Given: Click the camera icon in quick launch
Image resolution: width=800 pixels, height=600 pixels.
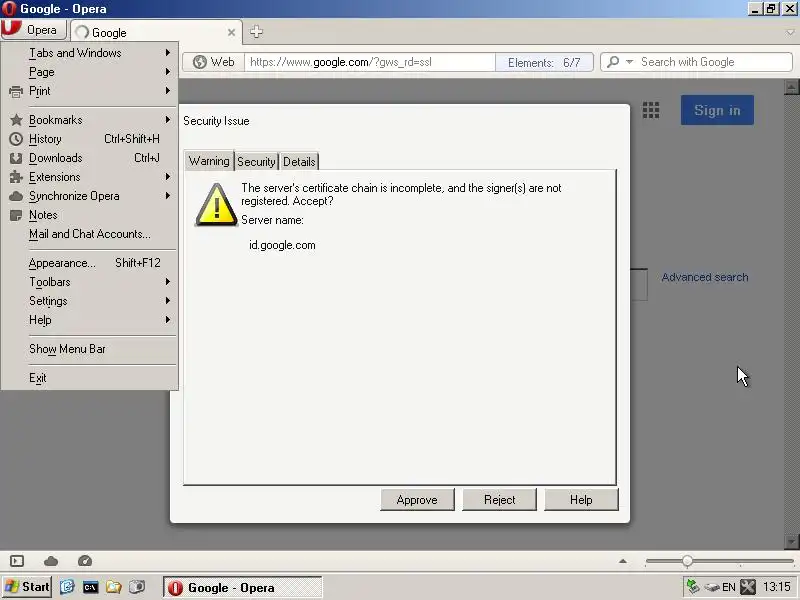Looking at the screenshot, I should 137,587.
